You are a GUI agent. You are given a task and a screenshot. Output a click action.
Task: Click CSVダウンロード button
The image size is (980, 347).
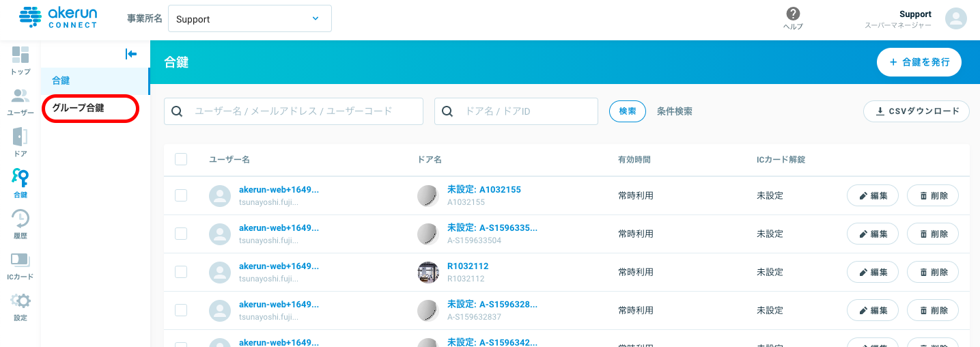tap(916, 111)
